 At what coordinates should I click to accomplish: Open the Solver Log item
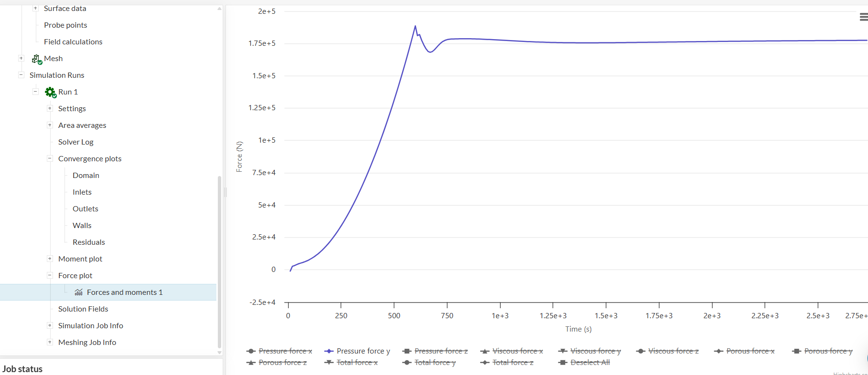pyautogui.click(x=76, y=142)
